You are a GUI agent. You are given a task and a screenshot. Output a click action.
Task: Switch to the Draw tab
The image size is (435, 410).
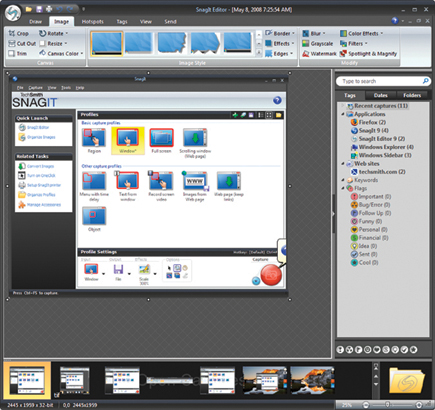35,22
